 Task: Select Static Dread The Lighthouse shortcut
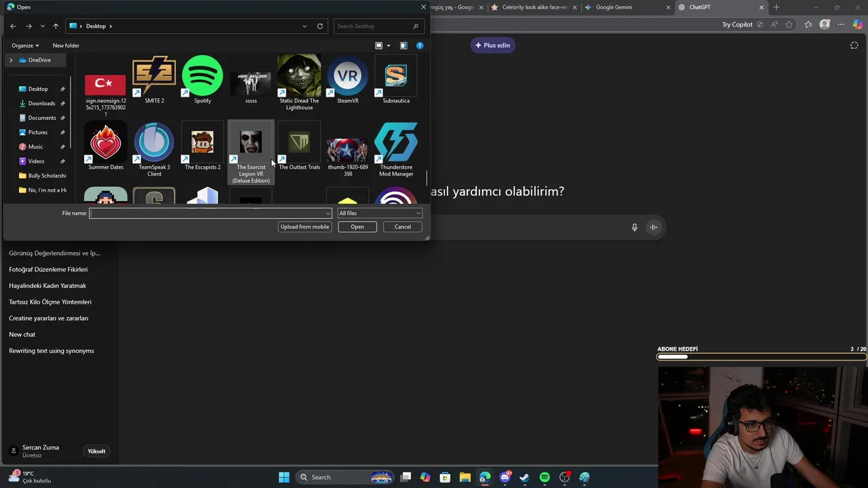(x=299, y=83)
